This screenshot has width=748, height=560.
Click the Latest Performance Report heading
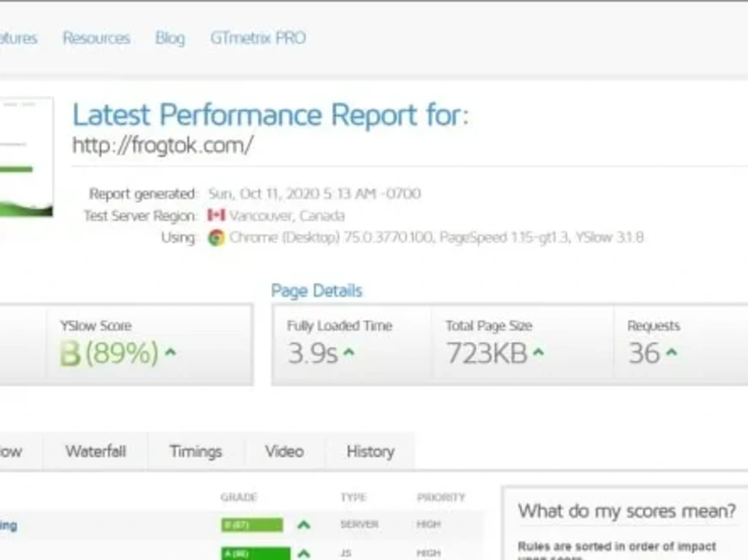pyautogui.click(x=271, y=115)
